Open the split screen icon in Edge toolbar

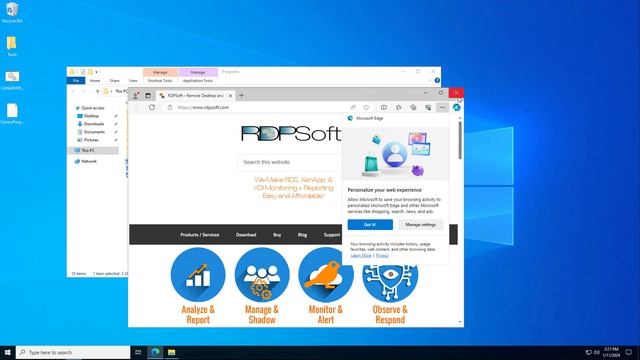click(384, 107)
